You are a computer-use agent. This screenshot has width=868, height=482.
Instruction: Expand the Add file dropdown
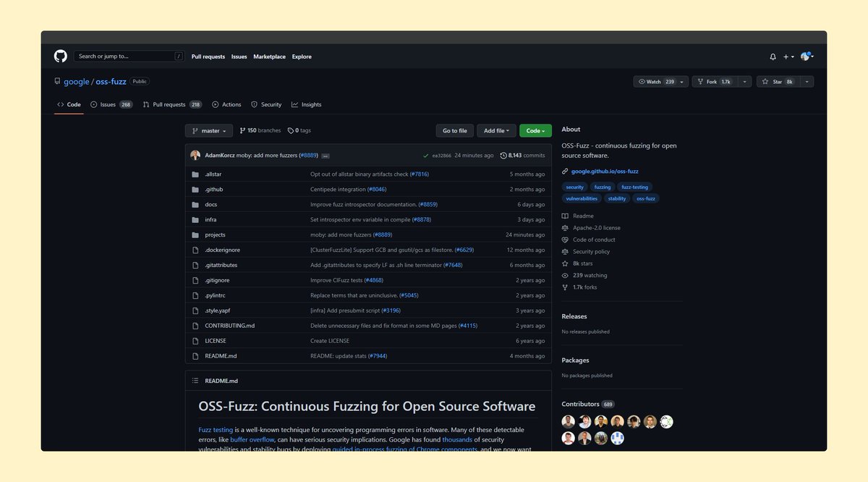[x=495, y=130]
